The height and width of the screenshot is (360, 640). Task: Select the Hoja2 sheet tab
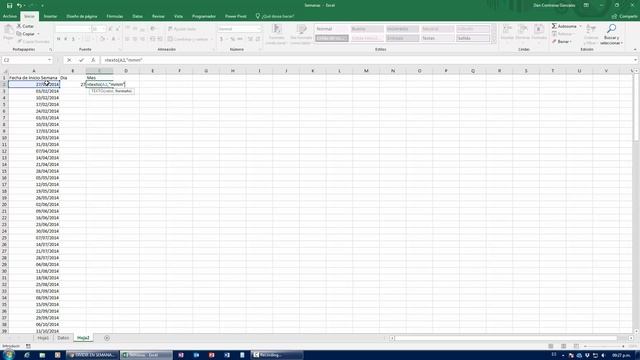tap(83, 338)
